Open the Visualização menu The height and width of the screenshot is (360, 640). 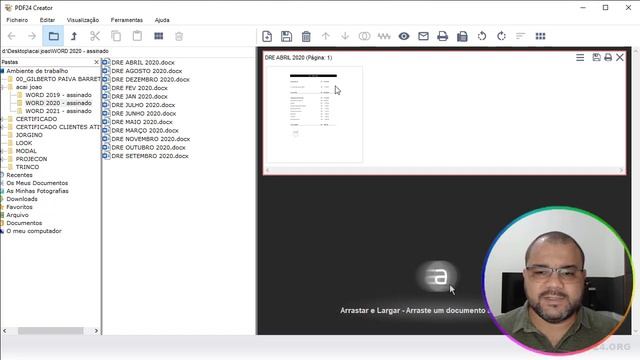point(83,20)
